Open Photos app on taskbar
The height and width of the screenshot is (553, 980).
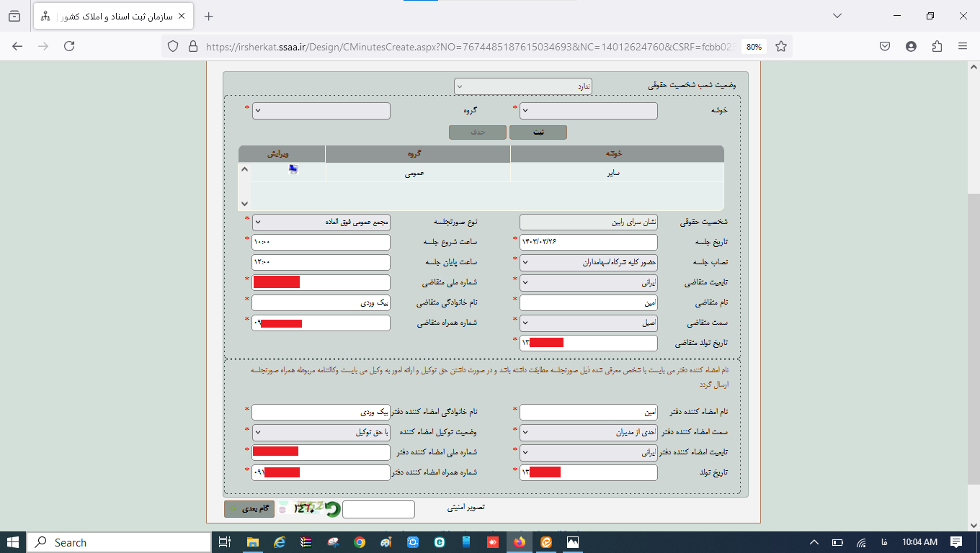[573, 542]
